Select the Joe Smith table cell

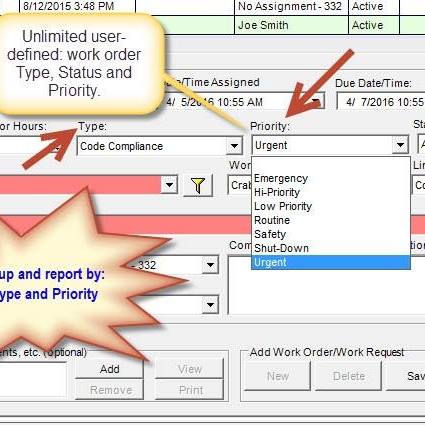pos(291,25)
